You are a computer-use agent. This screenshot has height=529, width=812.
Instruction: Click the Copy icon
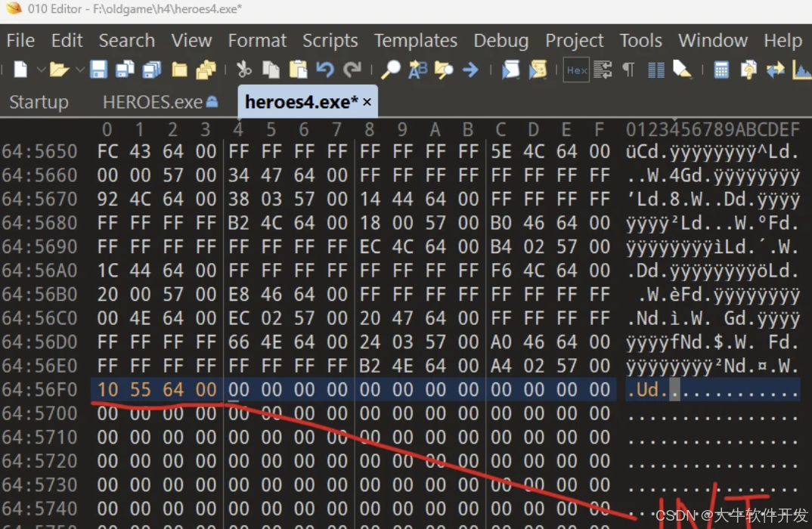point(271,69)
